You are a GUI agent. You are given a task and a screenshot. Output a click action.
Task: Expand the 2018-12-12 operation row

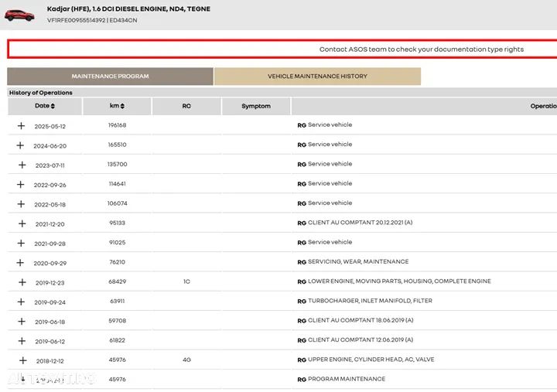click(22, 360)
